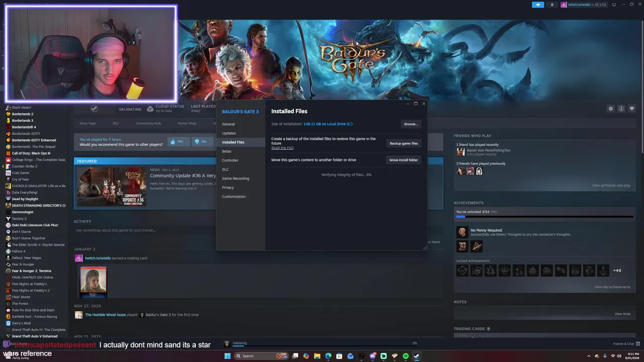Click New Note button
The height and width of the screenshot is (362, 644).
[622, 314]
